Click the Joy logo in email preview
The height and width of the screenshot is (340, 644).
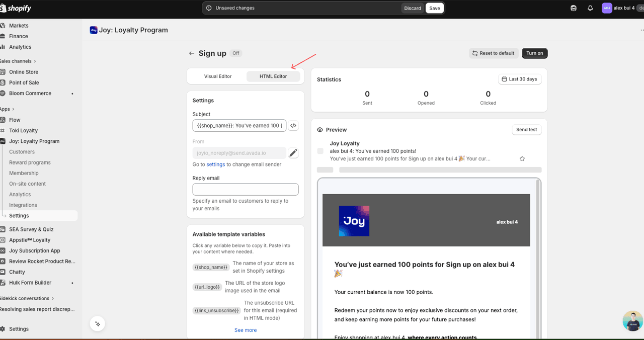(354, 221)
